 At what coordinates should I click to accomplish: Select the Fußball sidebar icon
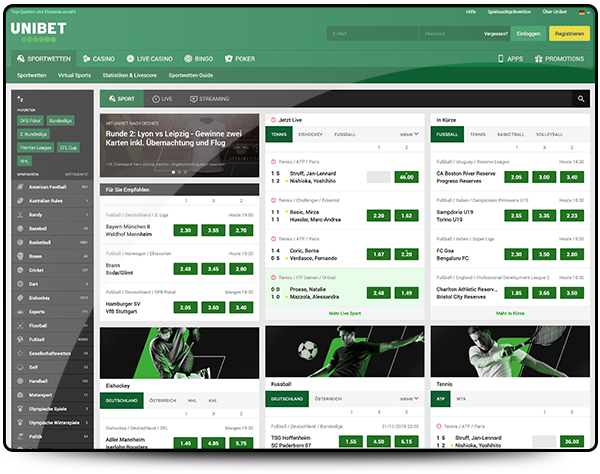point(20,339)
